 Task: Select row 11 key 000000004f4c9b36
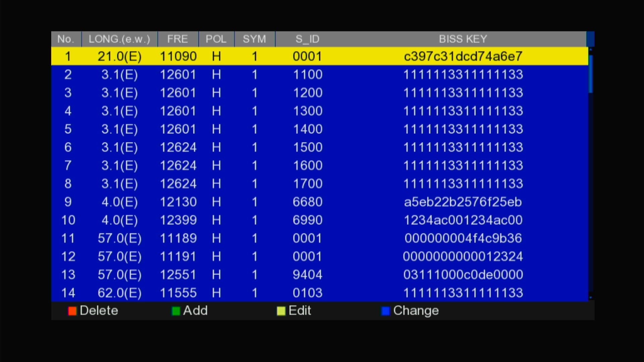point(463,238)
